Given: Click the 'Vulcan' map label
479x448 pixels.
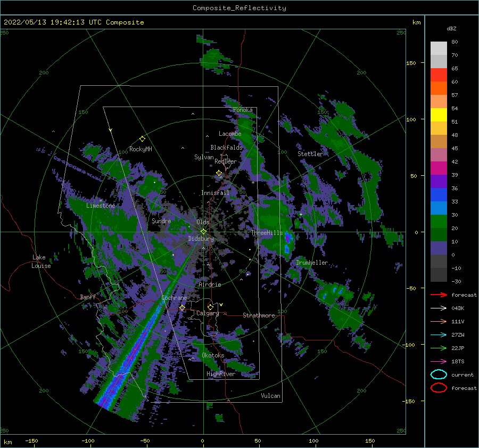Looking at the screenshot, I should pos(271,396).
